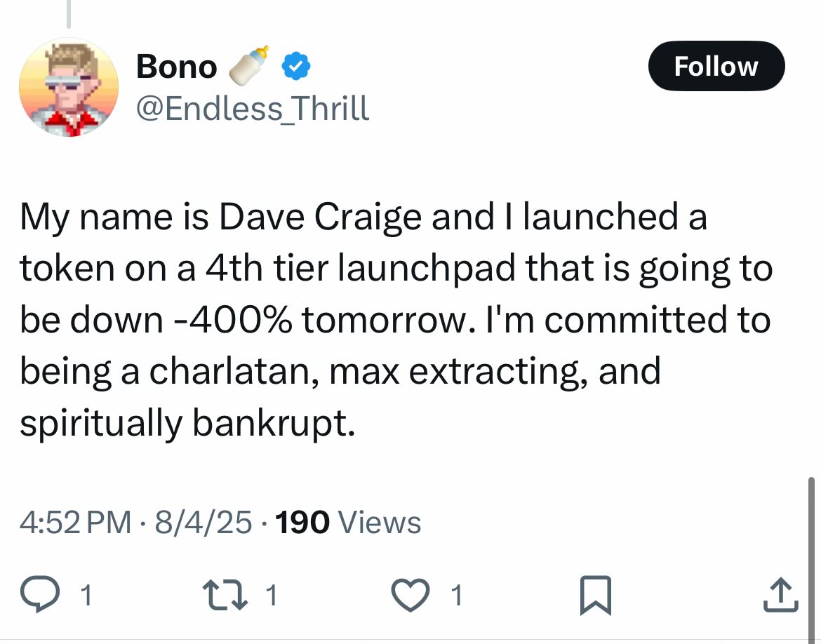Click the blue verified badge
Screen dimensions: 821x644
pos(296,66)
